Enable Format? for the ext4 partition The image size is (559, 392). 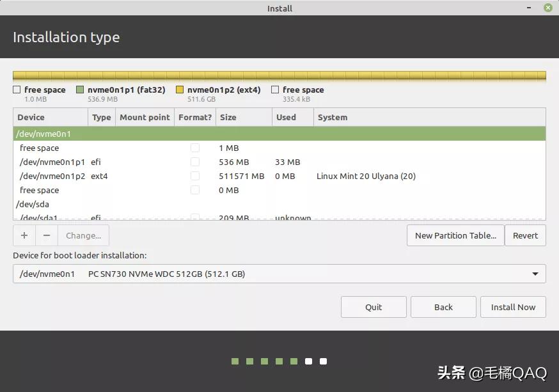click(x=195, y=176)
